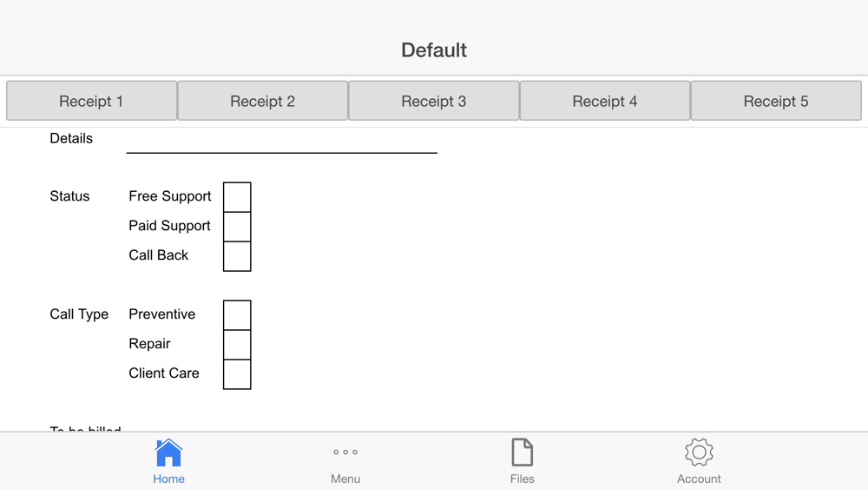Check the Free Support checkbox
Screen dimensions: 868x489
[237, 197]
